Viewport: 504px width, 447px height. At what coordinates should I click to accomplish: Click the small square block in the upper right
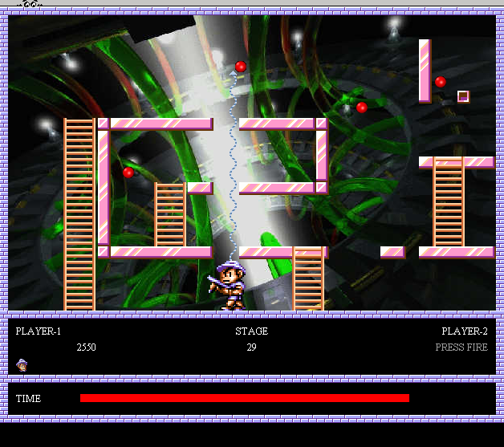click(464, 96)
